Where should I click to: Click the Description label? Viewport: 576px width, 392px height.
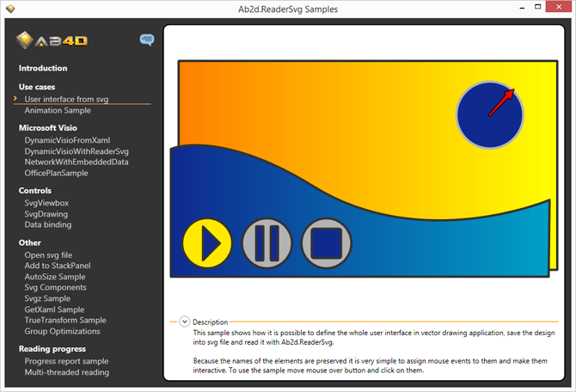click(x=211, y=322)
